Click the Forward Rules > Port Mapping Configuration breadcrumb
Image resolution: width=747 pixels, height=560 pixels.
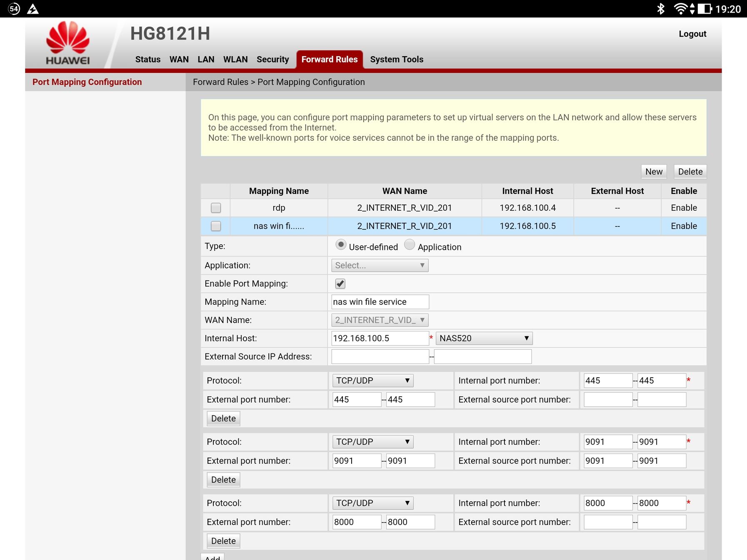click(279, 82)
